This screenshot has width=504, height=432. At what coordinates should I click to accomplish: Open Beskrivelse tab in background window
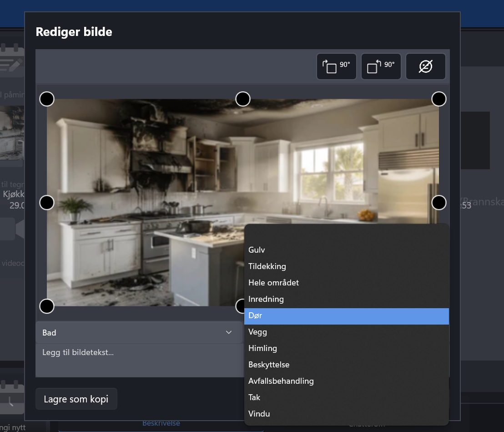[161, 424]
